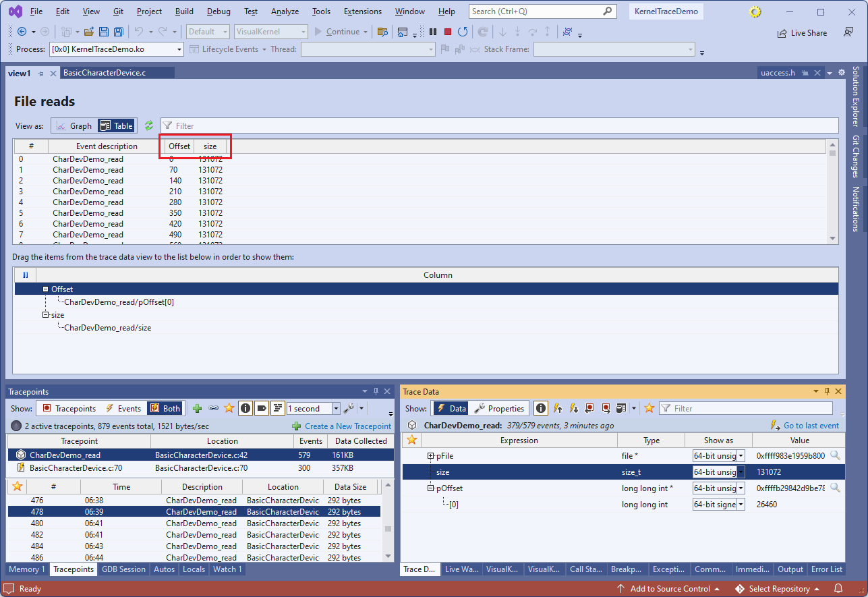Select the CharDevDemo_read tracepoint row
Viewport: 868px width, 597px height.
[200, 455]
